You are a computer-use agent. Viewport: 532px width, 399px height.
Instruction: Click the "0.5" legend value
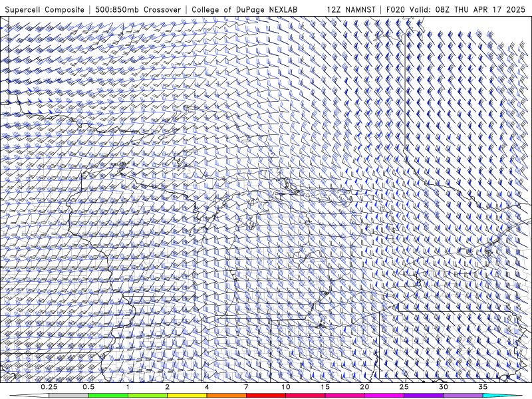click(x=88, y=387)
